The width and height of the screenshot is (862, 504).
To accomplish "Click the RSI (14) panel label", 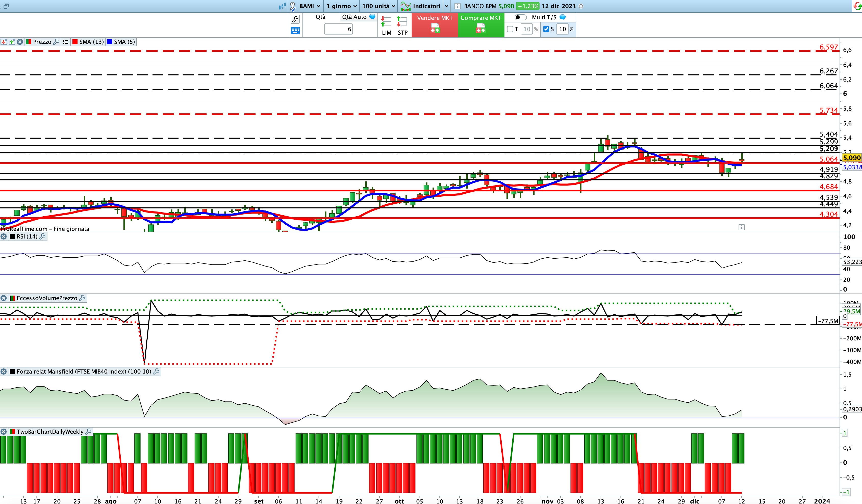I will coord(27,236).
